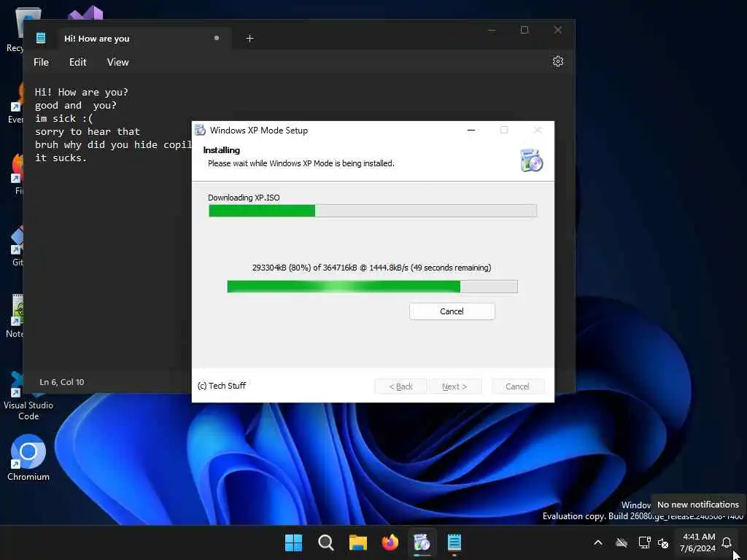Screen dimensions: 747x560
Task: Click the text 'it sucks.' in Notepad
Action: (61, 157)
